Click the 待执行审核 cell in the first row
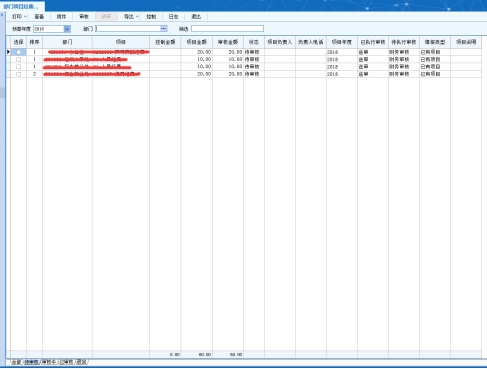 [404, 52]
